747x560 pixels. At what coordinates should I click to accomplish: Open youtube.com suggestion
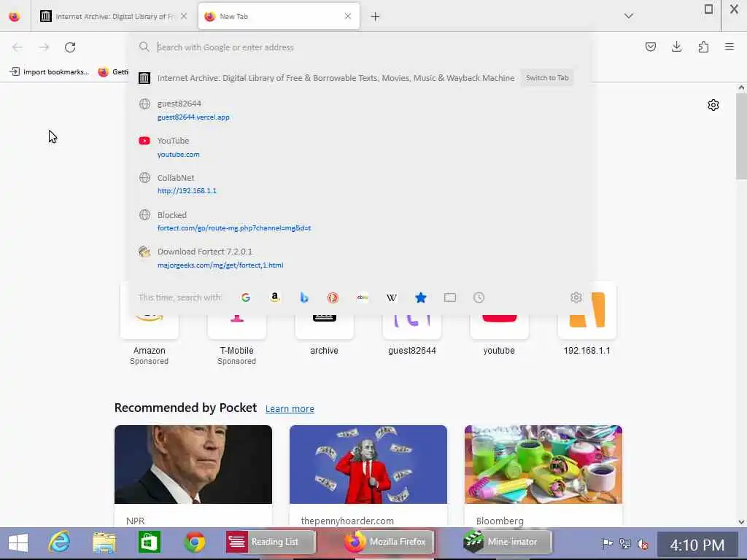(360, 147)
